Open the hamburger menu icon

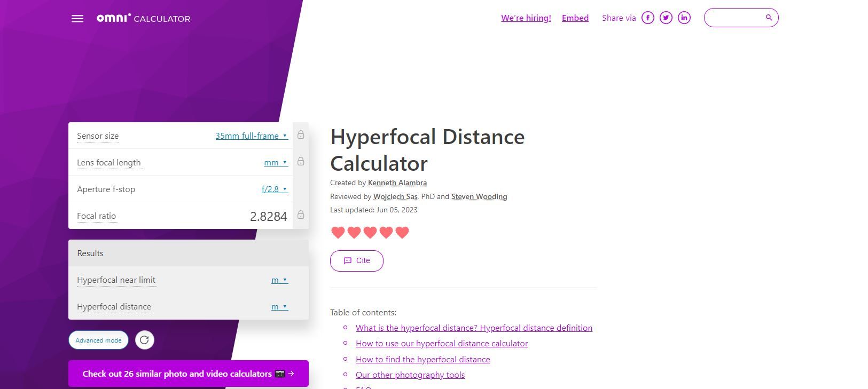click(77, 19)
